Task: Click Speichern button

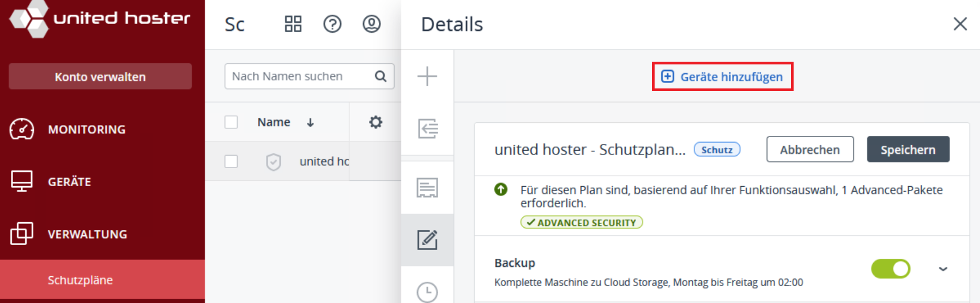Action: click(908, 150)
